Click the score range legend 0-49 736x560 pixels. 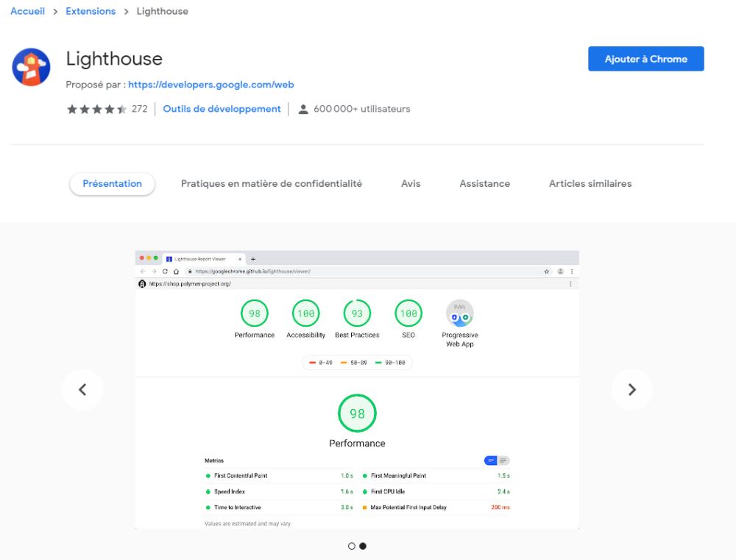(321, 363)
